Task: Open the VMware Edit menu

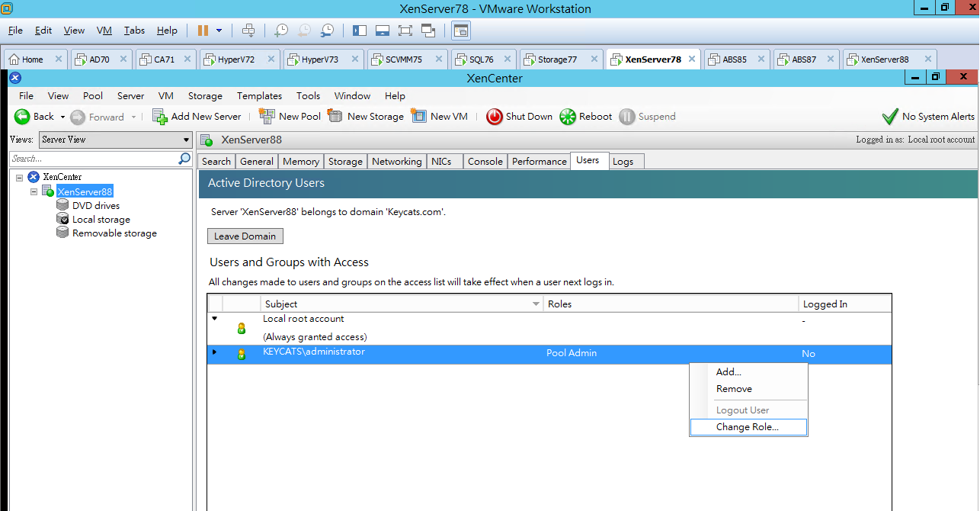Action: 43,31
